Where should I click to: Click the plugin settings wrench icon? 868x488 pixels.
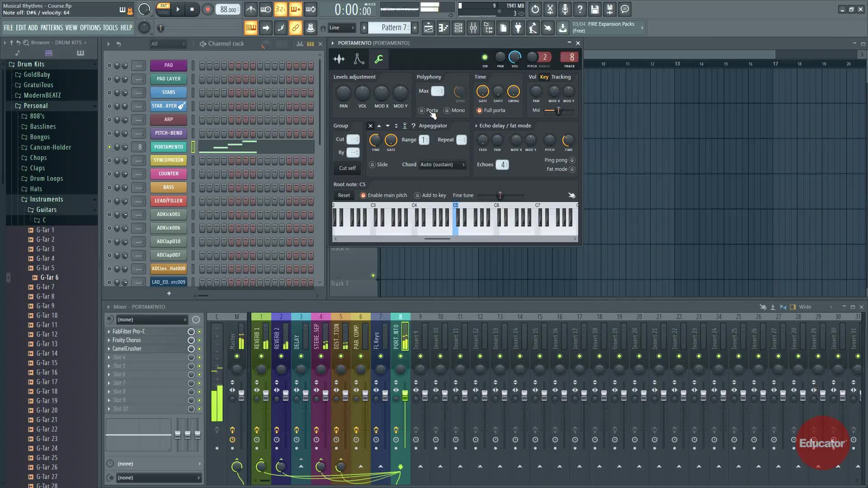pyautogui.click(x=379, y=59)
